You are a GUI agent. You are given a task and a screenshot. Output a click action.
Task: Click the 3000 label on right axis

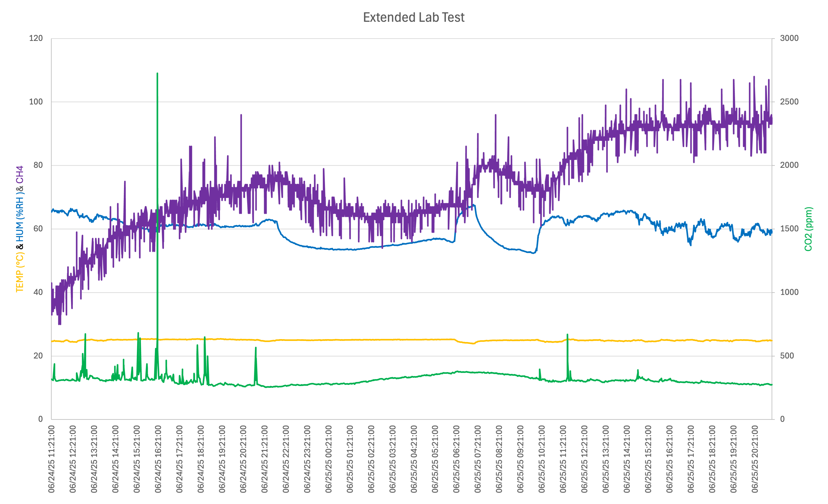pos(789,38)
